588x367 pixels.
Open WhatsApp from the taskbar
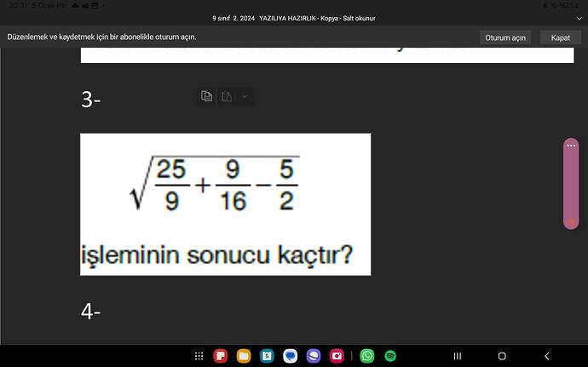[367, 356]
